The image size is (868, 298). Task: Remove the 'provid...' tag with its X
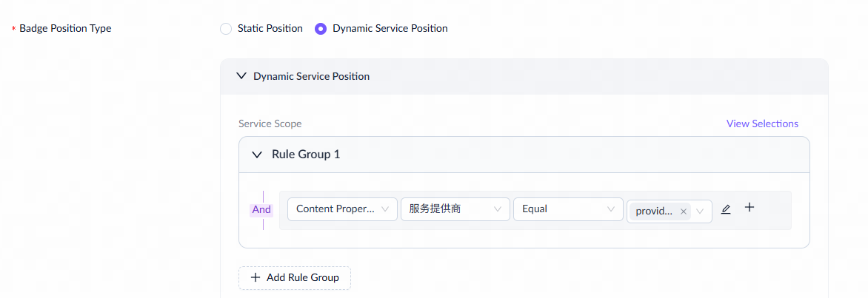[x=683, y=211]
